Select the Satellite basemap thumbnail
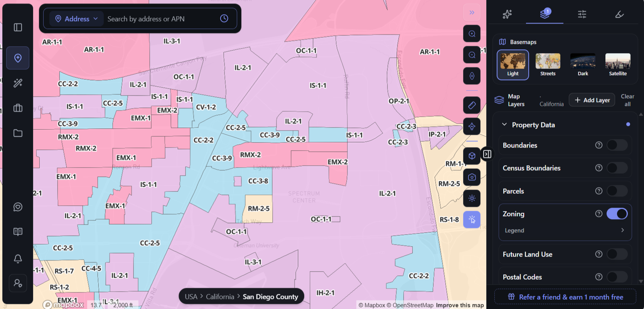The height and width of the screenshot is (309, 644). 618,65
